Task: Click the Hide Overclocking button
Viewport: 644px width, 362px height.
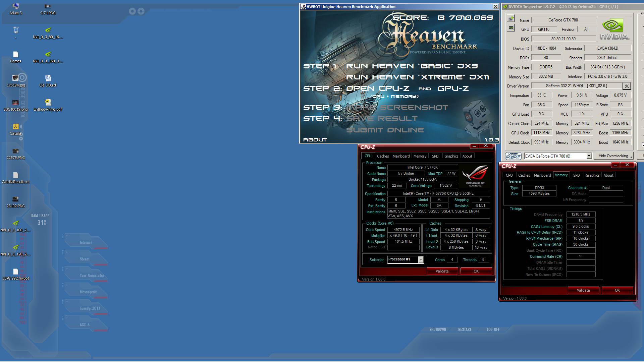Action: pos(613,156)
